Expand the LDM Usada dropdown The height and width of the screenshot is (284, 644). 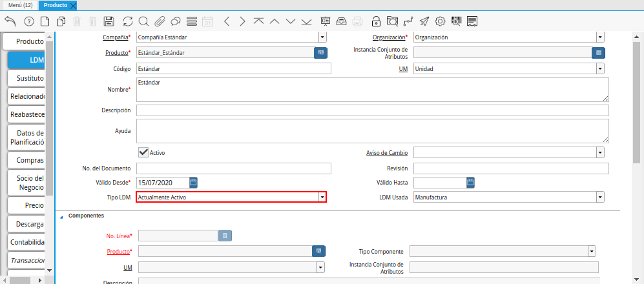tap(599, 197)
